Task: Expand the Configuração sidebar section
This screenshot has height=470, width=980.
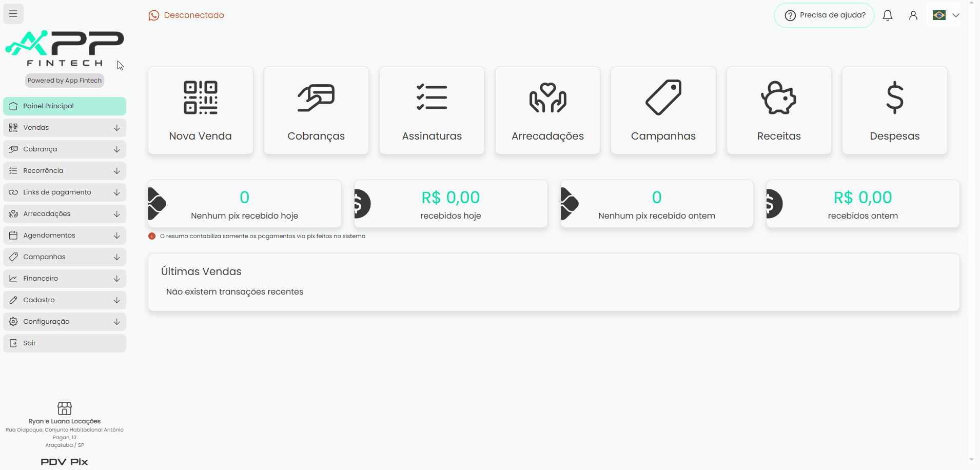Action: [x=65, y=322]
